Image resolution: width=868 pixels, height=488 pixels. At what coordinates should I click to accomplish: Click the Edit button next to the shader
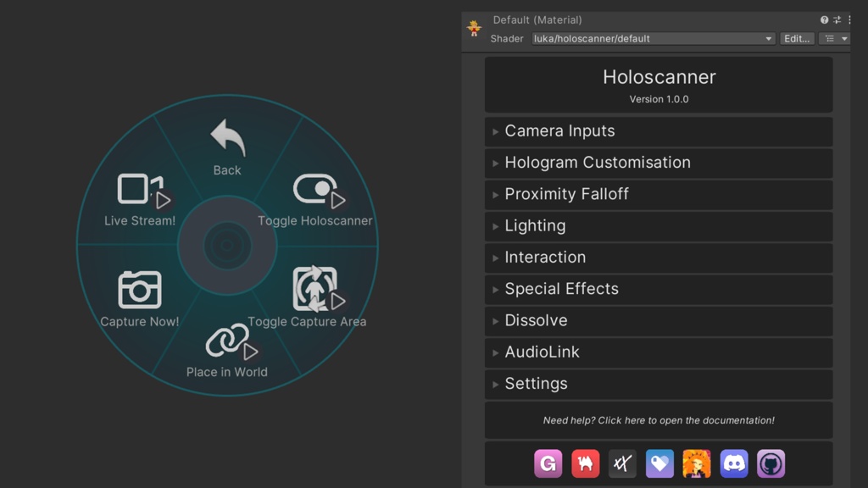796,38
